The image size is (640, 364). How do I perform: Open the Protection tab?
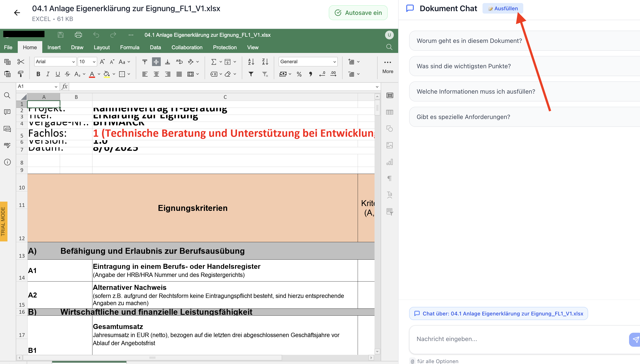pyautogui.click(x=225, y=47)
